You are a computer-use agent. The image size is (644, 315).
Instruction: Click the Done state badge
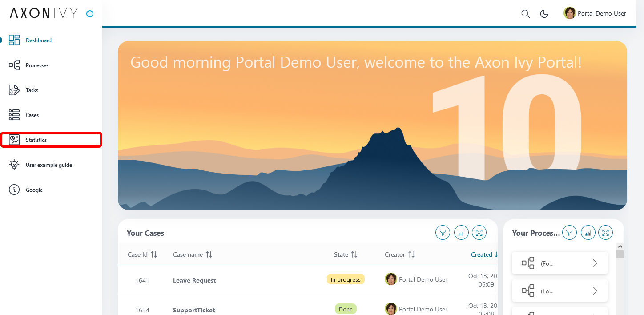pos(346,309)
